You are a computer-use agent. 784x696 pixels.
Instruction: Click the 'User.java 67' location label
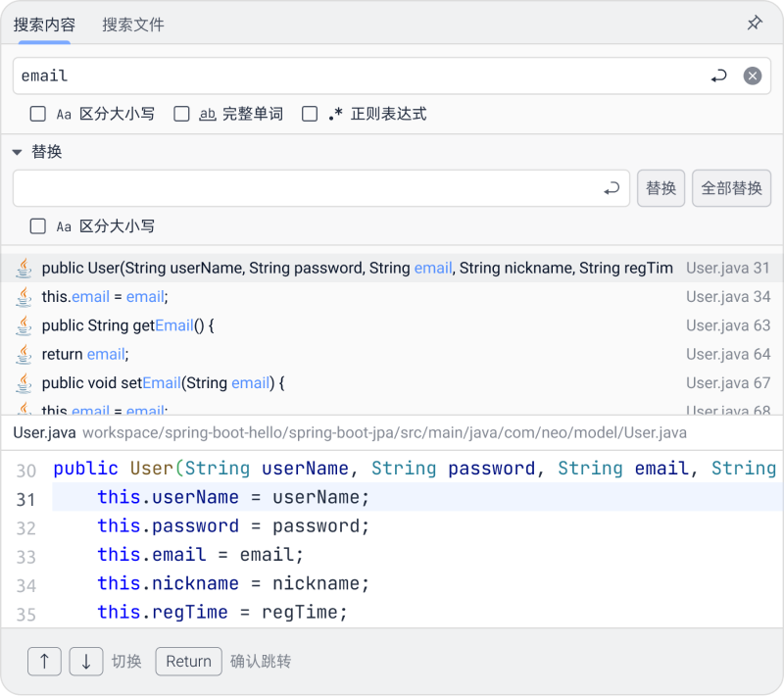728,383
